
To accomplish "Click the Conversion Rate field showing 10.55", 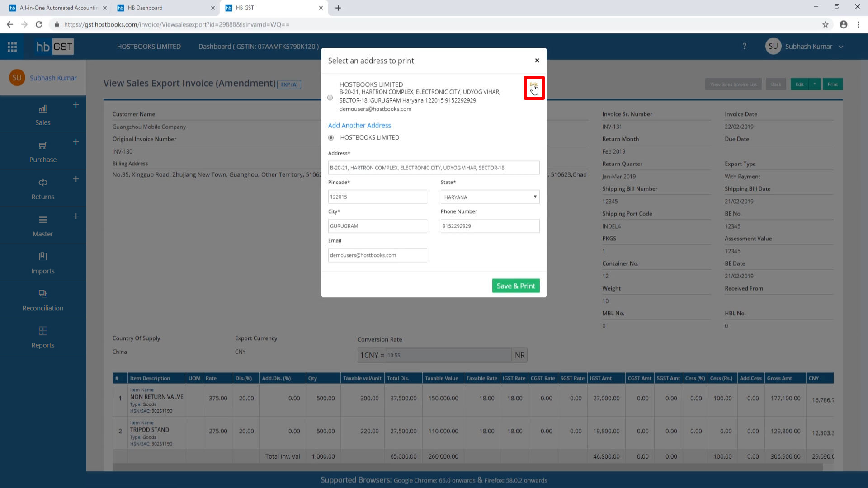I will click(448, 355).
